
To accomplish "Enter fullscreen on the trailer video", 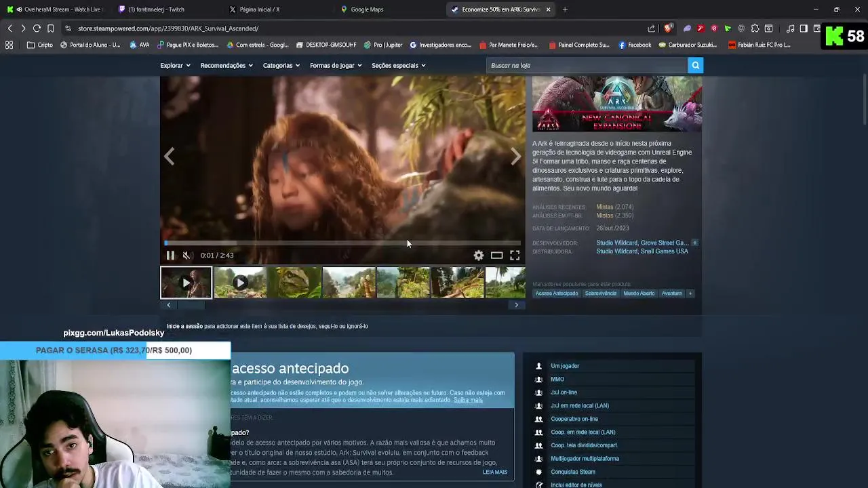I will tap(515, 256).
